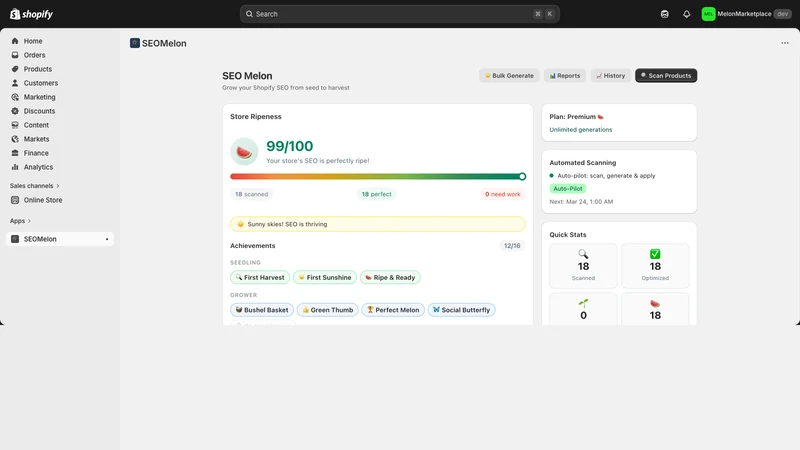Click the seedling icon in Quick Stats
The height and width of the screenshot is (450, 800).
(x=583, y=303)
